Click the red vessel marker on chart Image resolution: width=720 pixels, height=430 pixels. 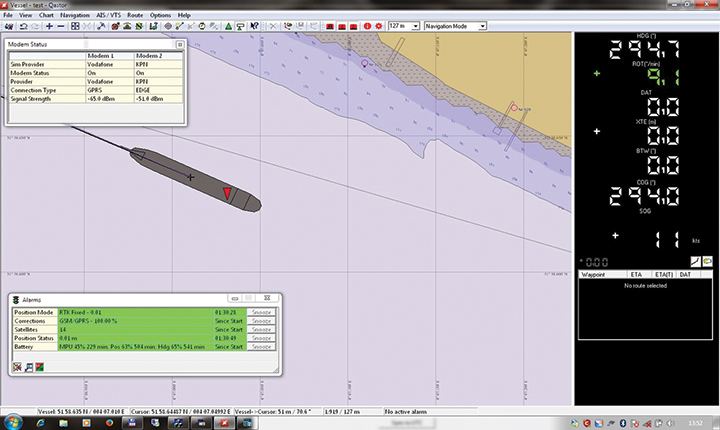pos(229,193)
